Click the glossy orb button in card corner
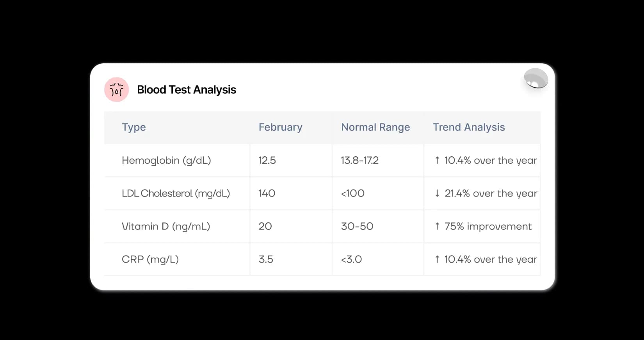Screen dimensions: 644x340 click(536, 79)
